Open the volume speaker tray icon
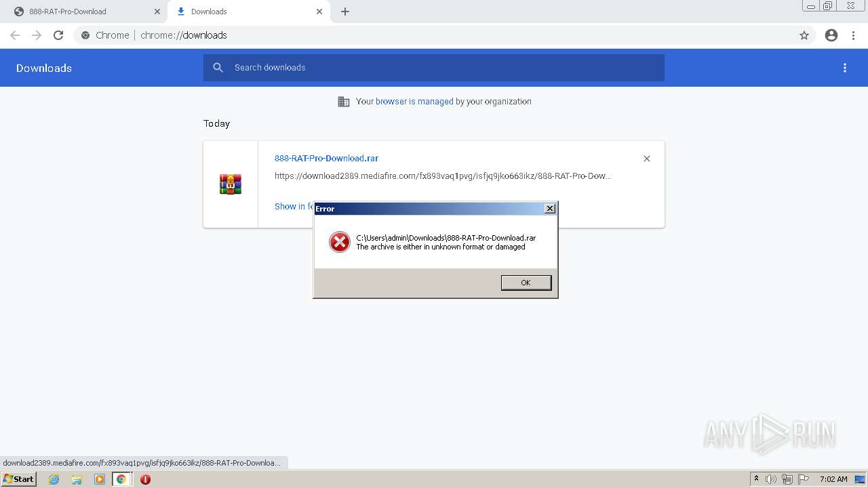Viewport: 868px width, 488px height. point(771,479)
